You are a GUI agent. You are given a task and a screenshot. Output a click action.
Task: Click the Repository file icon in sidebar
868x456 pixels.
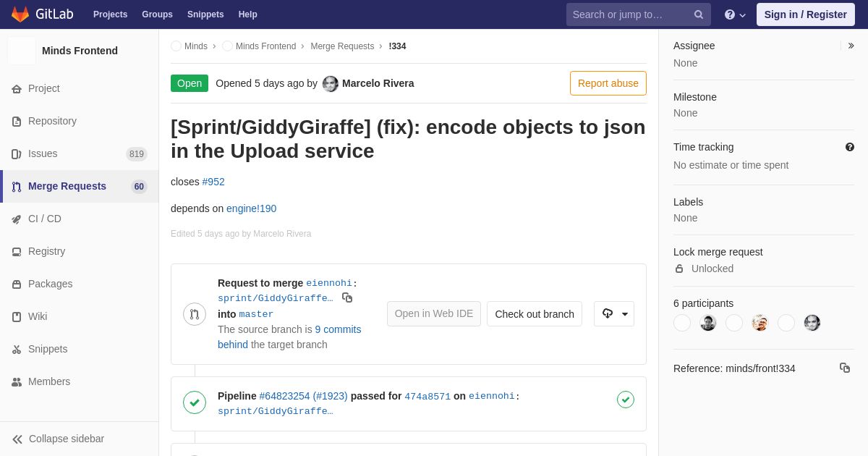coord(17,122)
